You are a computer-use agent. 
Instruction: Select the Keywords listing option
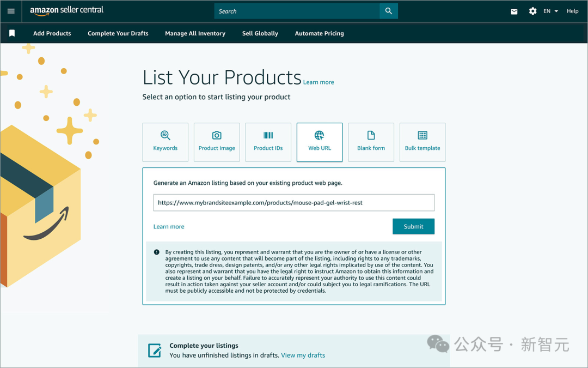point(166,142)
